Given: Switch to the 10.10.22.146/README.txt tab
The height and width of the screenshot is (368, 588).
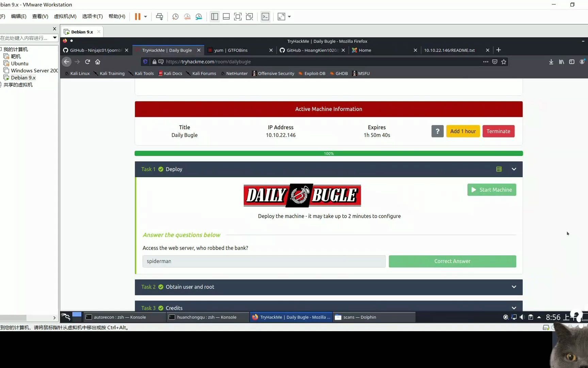Looking at the screenshot, I should click(449, 50).
